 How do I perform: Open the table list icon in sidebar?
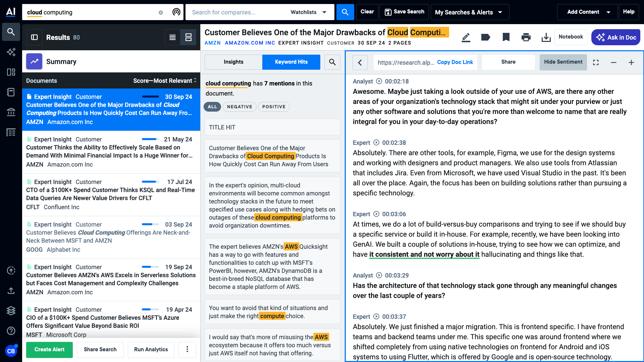[x=11, y=132]
